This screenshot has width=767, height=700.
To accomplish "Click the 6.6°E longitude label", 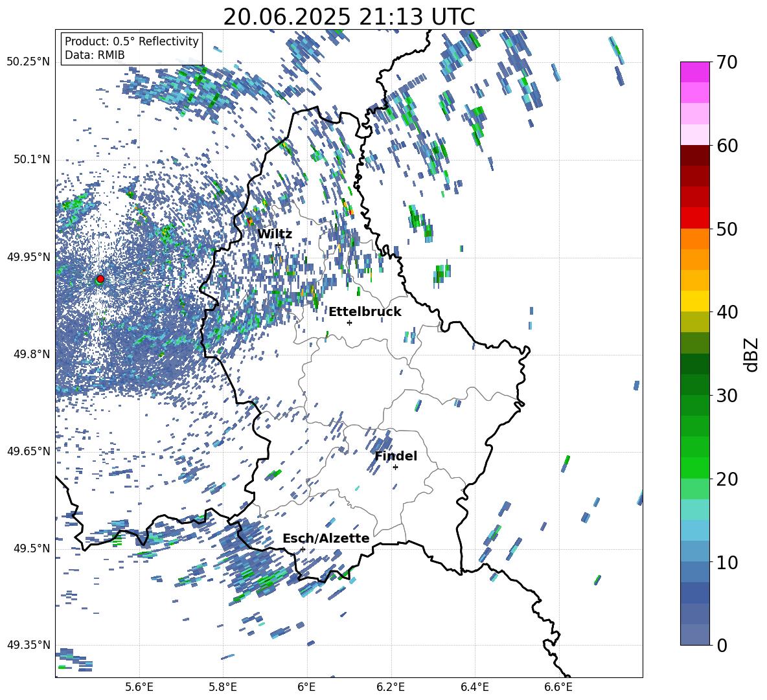I will (558, 687).
